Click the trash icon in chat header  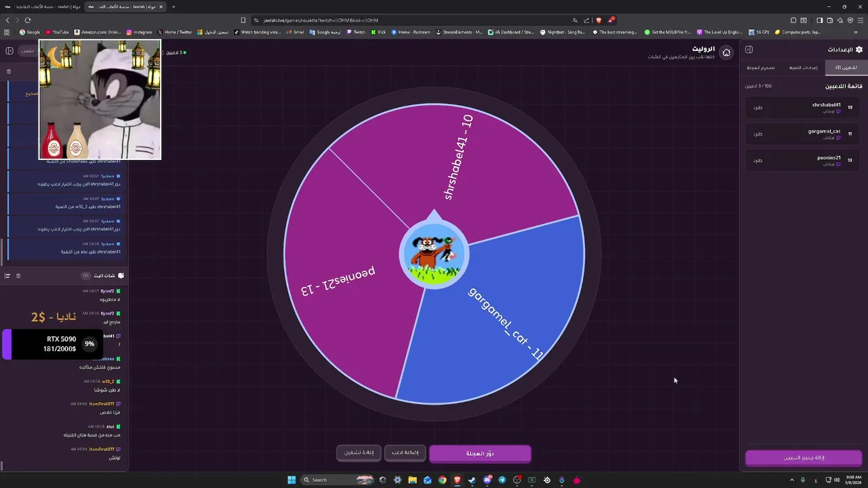point(18,276)
